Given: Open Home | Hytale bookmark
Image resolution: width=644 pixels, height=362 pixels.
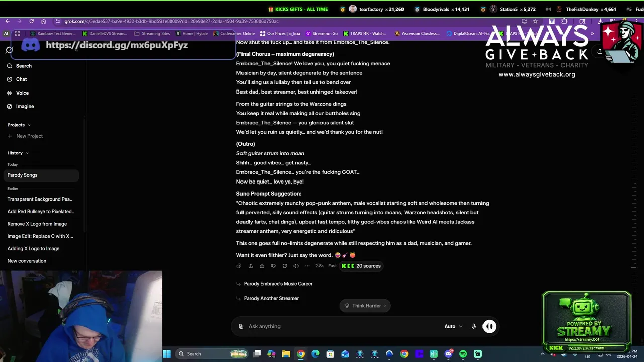Looking at the screenshot, I should coord(192,34).
